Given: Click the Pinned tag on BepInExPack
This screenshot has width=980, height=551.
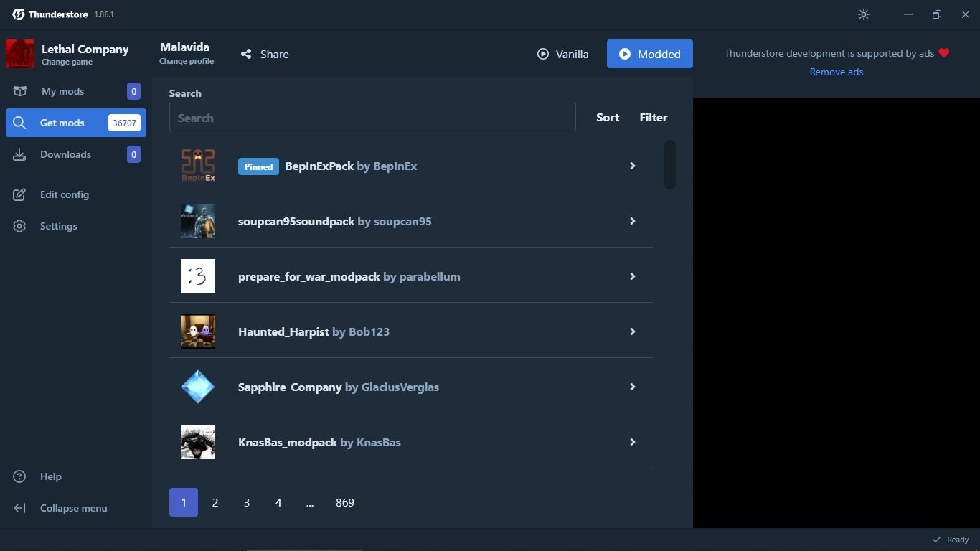Looking at the screenshot, I should (258, 166).
